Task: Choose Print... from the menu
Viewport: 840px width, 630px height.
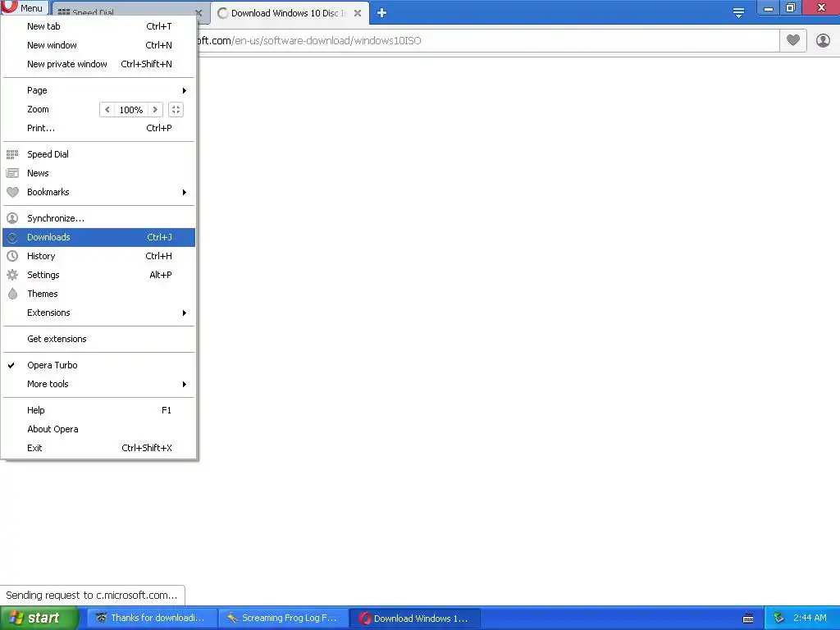Action: (98, 128)
